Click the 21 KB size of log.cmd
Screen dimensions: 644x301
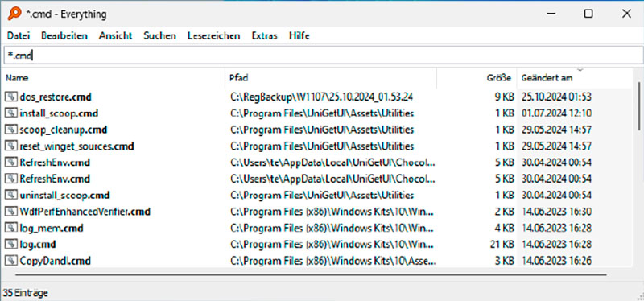pos(502,245)
